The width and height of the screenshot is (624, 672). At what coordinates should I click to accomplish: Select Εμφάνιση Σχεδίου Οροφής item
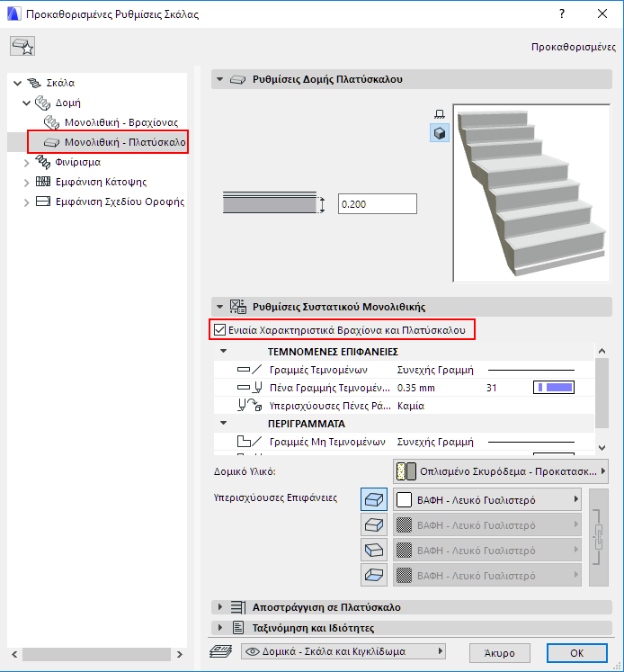(120, 202)
